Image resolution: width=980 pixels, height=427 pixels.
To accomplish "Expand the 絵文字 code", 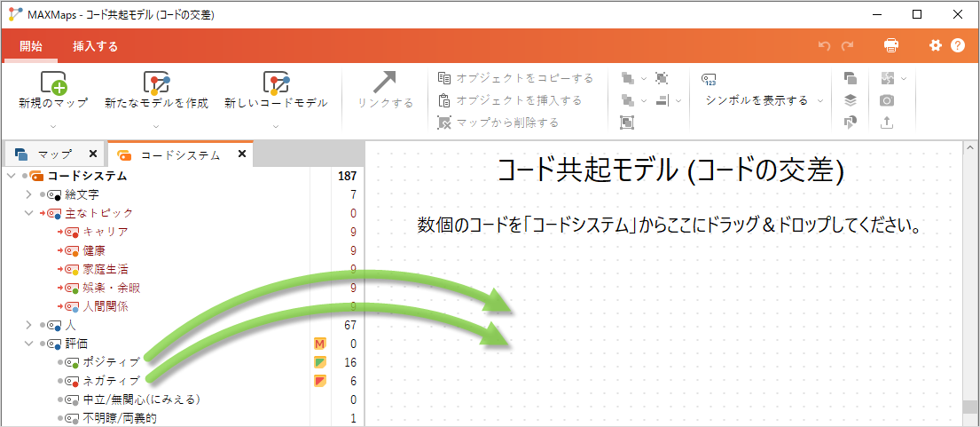I will click(x=28, y=195).
